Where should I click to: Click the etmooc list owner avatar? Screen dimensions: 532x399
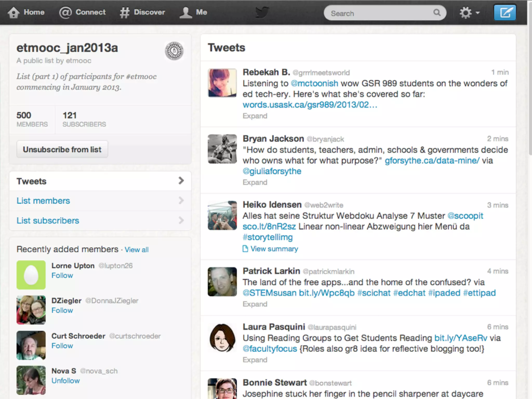[x=174, y=51]
